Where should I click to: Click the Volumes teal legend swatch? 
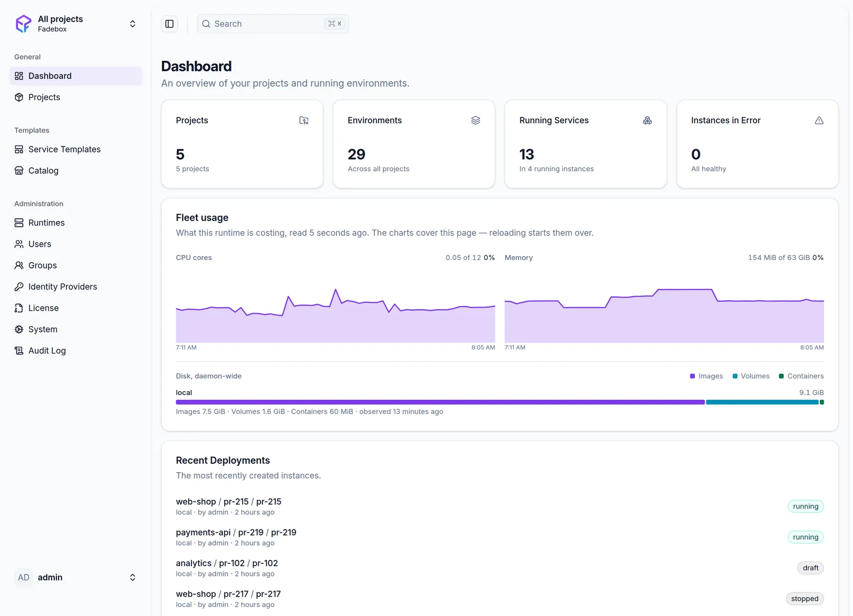735,376
